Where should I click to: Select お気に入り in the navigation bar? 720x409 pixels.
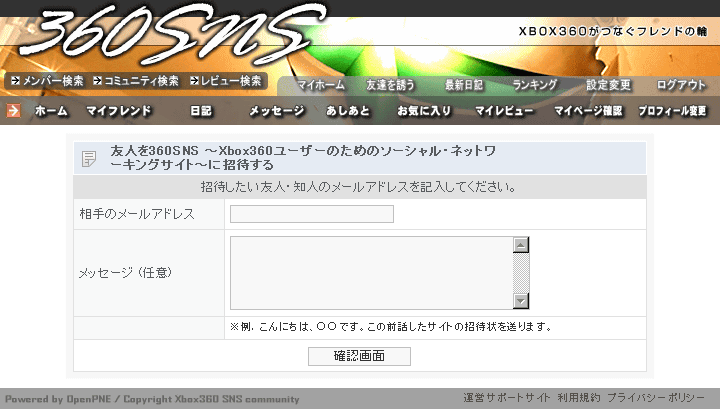tap(424, 111)
